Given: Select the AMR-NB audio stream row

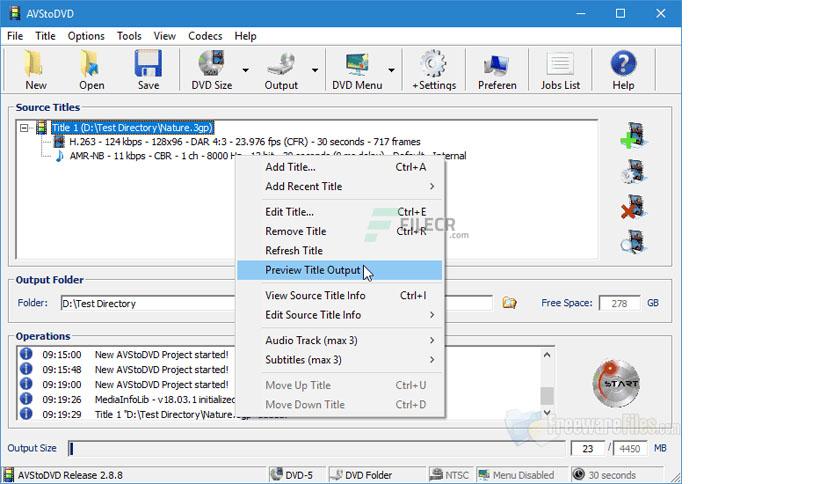Looking at the screenshot, I should click(268, 156).
